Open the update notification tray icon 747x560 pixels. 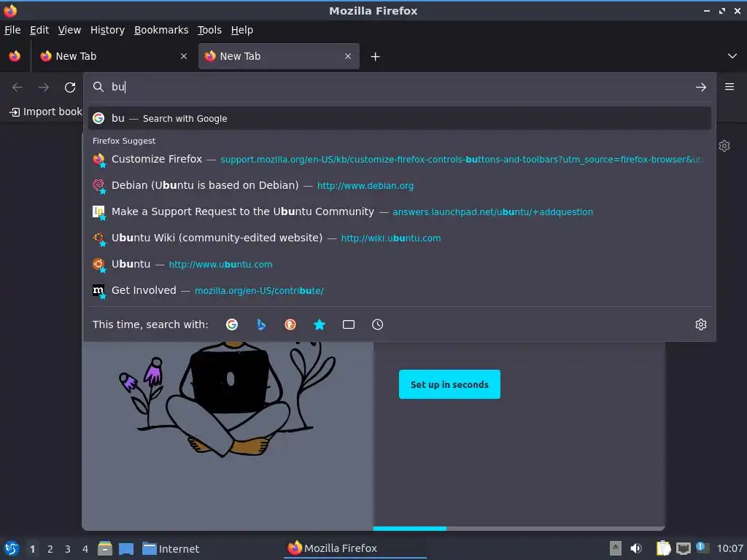(702, 547)
